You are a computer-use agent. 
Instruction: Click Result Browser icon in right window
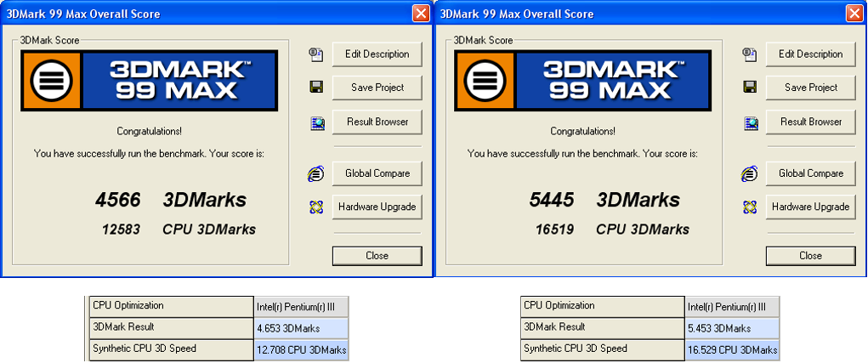(x=750, y=122)
